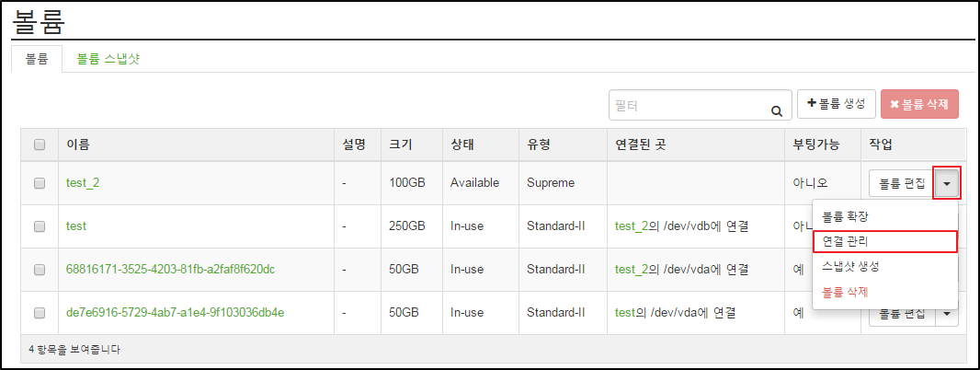Image resolution: width=980 pixels, height=370 pixels.
Task: Toggle the select-all checkbox in table header
Action: [x=40, y=145]
